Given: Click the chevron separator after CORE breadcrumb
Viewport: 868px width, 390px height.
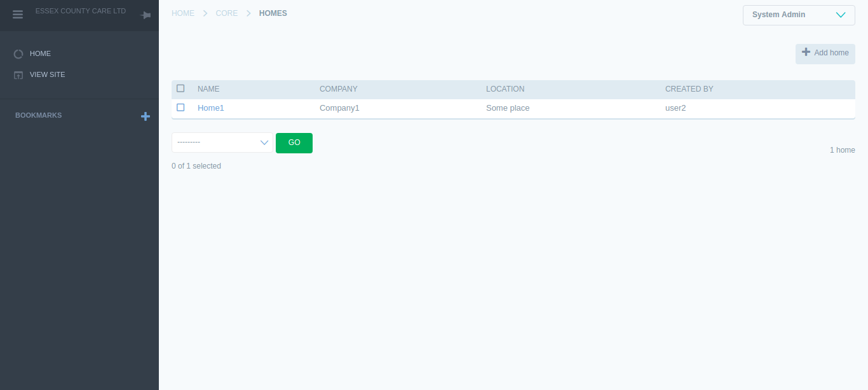Looking at the screenshot, I should pyautogui.click(x=248, y=13).
